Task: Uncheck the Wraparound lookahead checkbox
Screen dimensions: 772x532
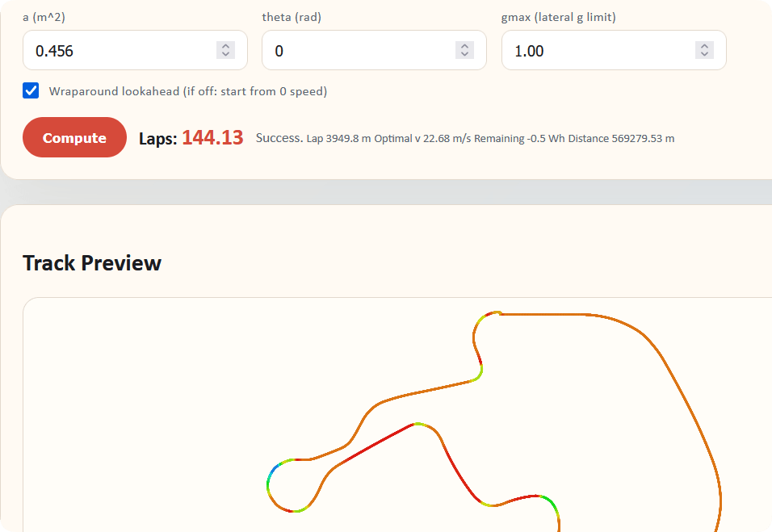Action: pyautogui.click(x=31, y=90)
